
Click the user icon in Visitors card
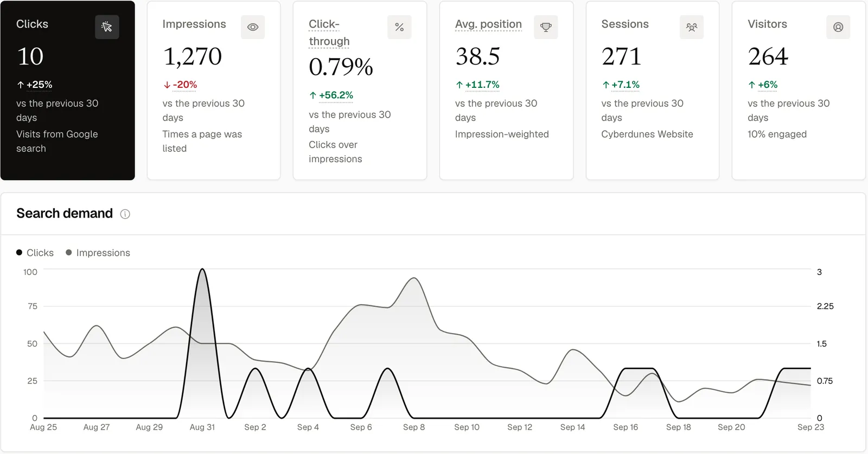click(838, 27)
